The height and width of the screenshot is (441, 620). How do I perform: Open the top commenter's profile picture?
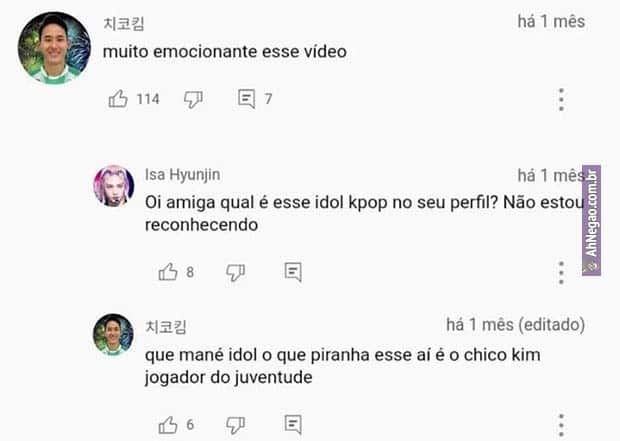(55, 47)
